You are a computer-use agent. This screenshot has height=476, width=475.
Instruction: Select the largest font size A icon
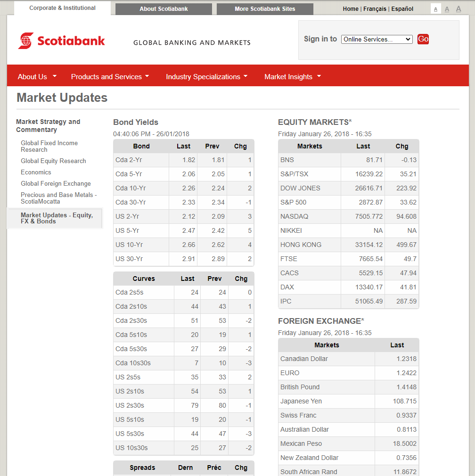[459, 9]
